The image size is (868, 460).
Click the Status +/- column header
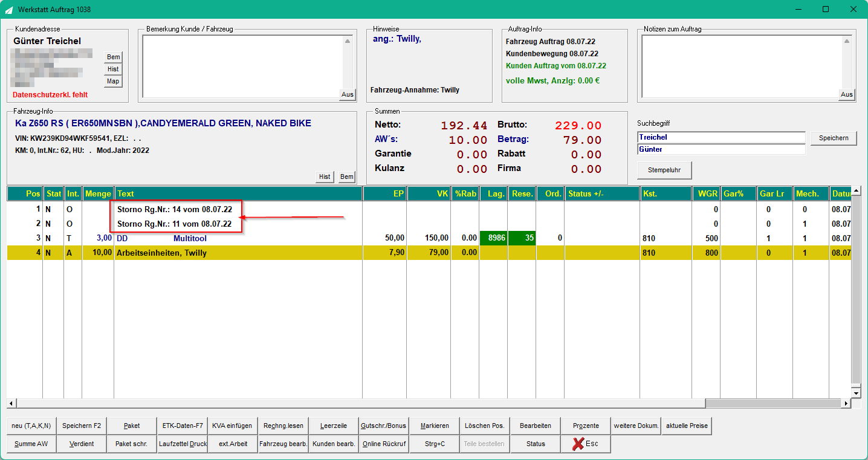click(603, 193)
